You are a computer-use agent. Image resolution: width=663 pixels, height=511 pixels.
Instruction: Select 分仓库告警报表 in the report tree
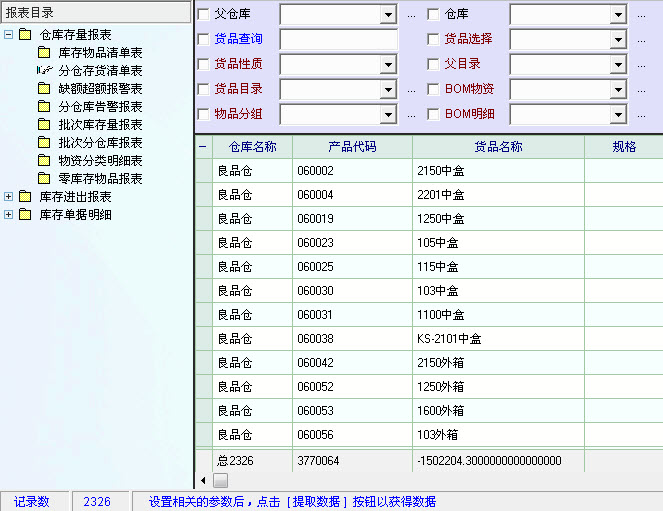pos(100,107)
